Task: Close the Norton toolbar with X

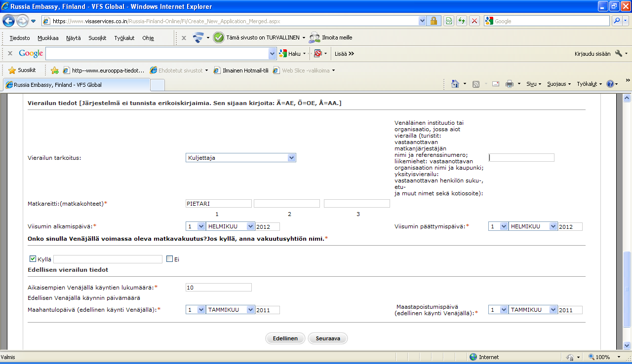Action: click(184, 37)
